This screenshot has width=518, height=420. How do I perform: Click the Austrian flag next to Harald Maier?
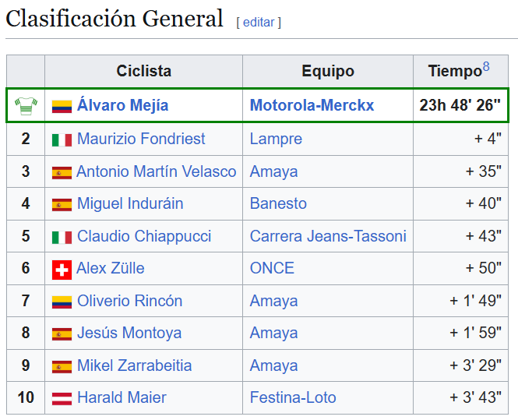tap(62, 398)
